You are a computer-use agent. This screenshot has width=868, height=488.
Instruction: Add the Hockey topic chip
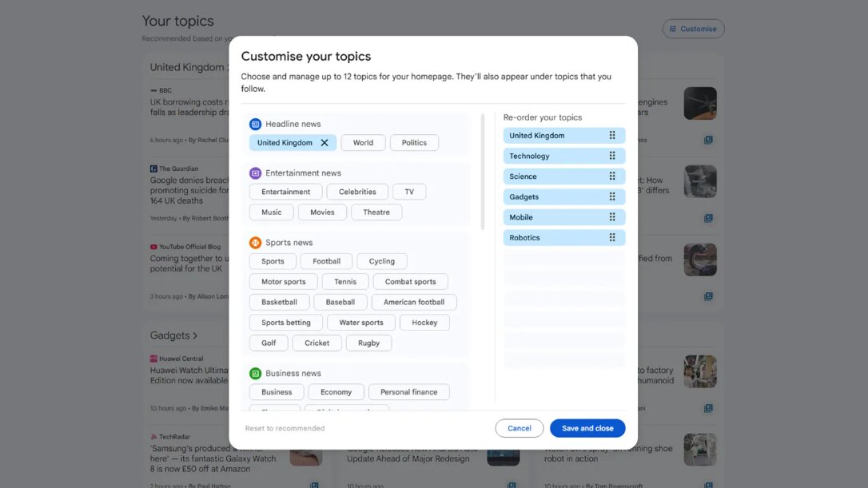[424, 323]
